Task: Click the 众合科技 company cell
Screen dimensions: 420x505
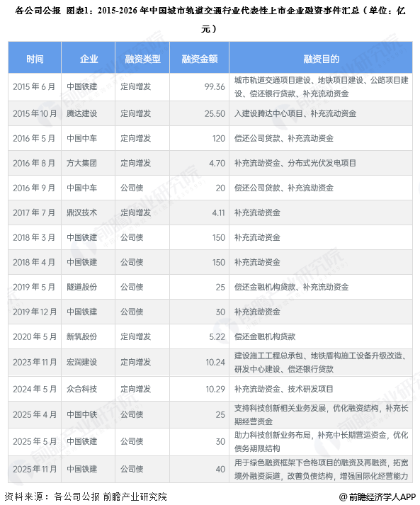Action: click(89, 389)
